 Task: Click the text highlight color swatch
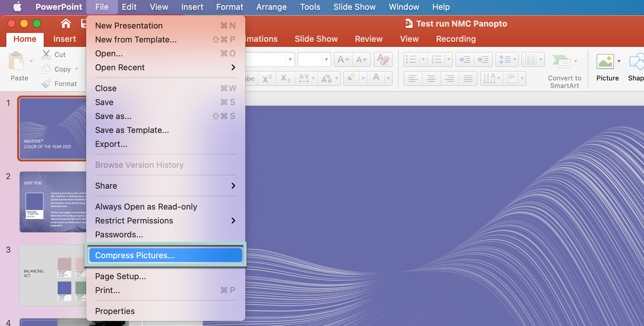coord(351,79)
